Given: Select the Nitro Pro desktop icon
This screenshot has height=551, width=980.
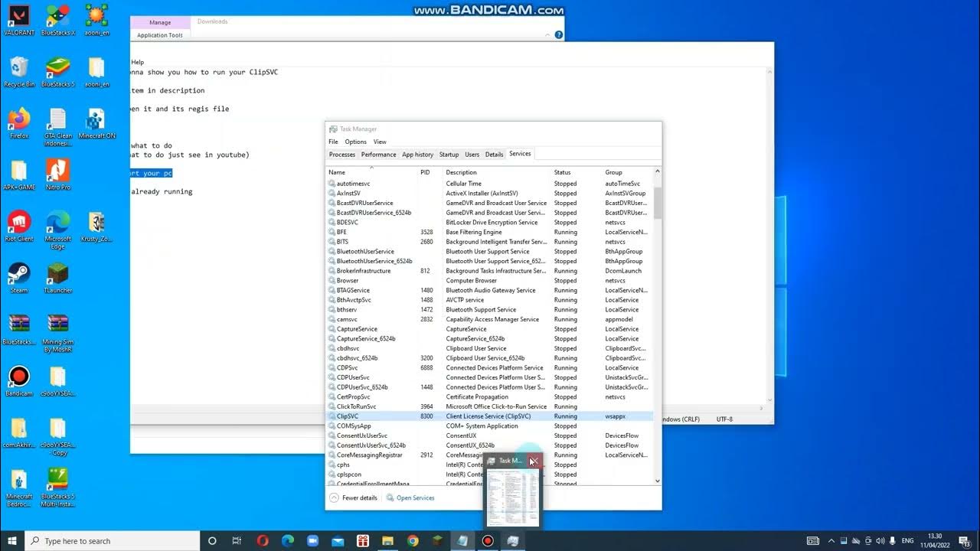Looking at the screenshot, I should point(57,174).
